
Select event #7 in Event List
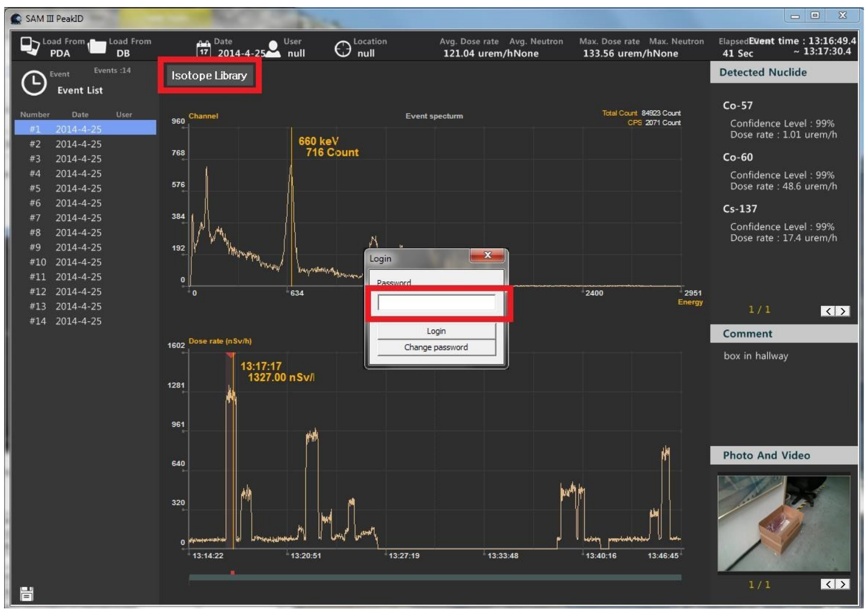coord(85,218)
